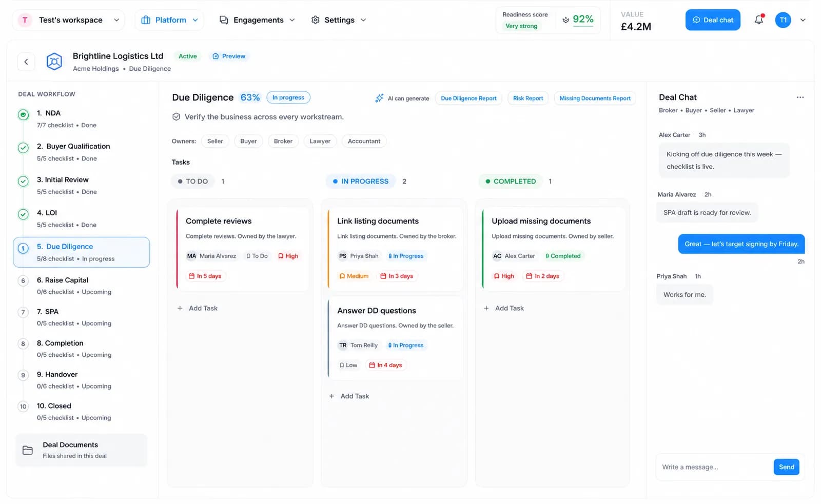Open the Completion workflow step

(82, 349)
